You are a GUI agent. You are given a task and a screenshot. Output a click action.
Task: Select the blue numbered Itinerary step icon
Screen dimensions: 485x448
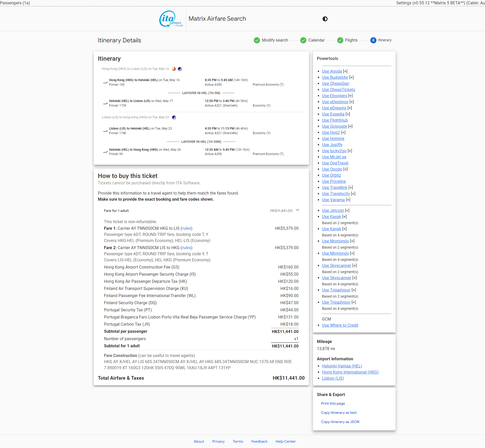373,40
